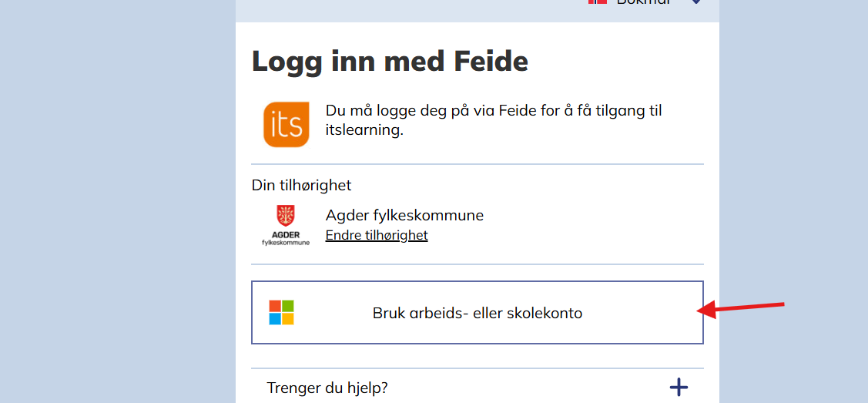Click the orange itslearning logo
Image resolution: width=868 pixels, height=403 pixels.
coord(286,124)
